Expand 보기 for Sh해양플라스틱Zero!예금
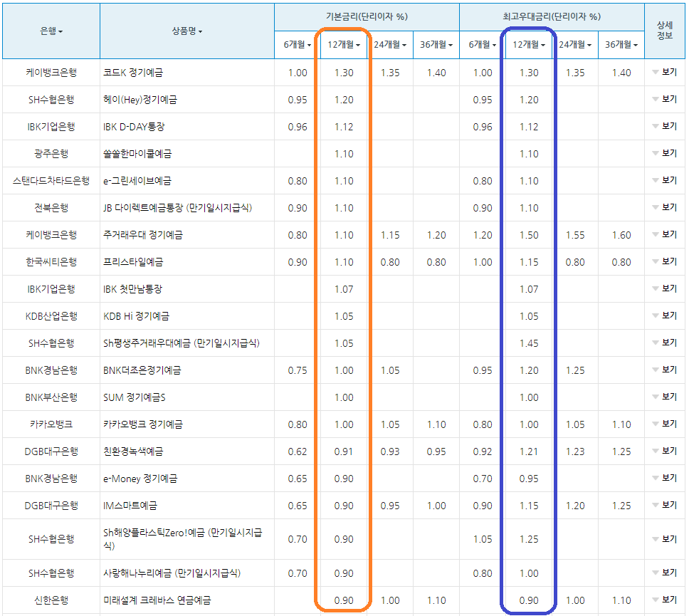 [665, 539]
